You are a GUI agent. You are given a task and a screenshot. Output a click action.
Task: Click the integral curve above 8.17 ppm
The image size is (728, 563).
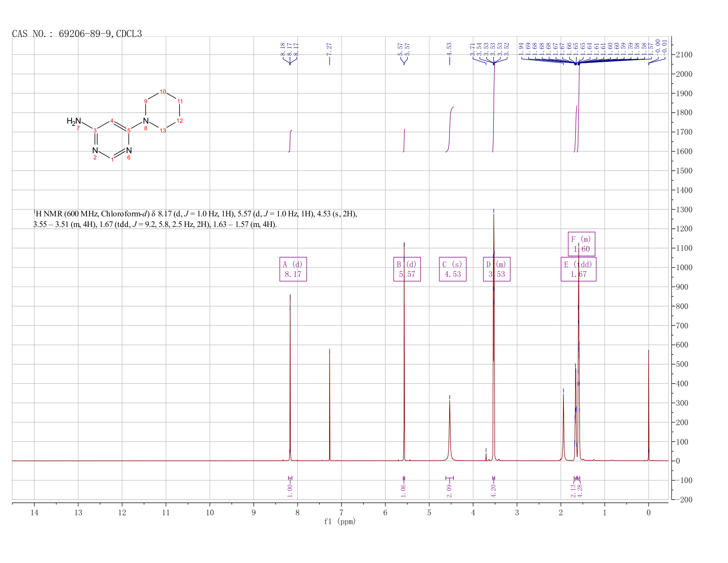(290, 141)
